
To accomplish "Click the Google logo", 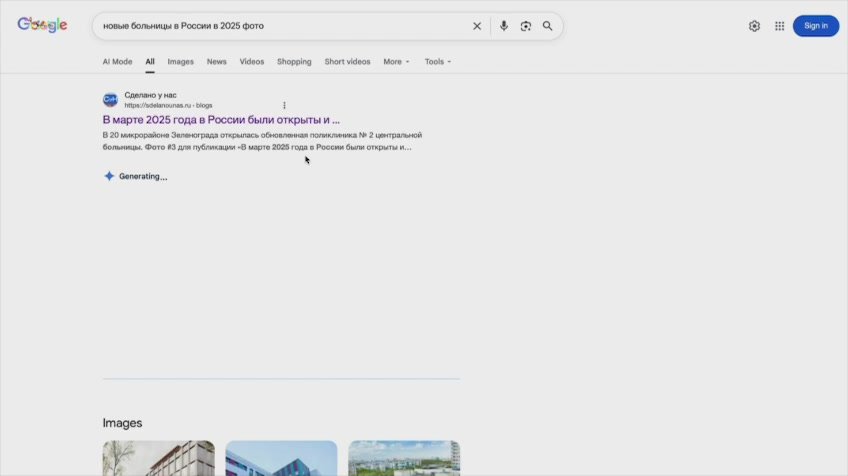I will [x=42, y=25].
